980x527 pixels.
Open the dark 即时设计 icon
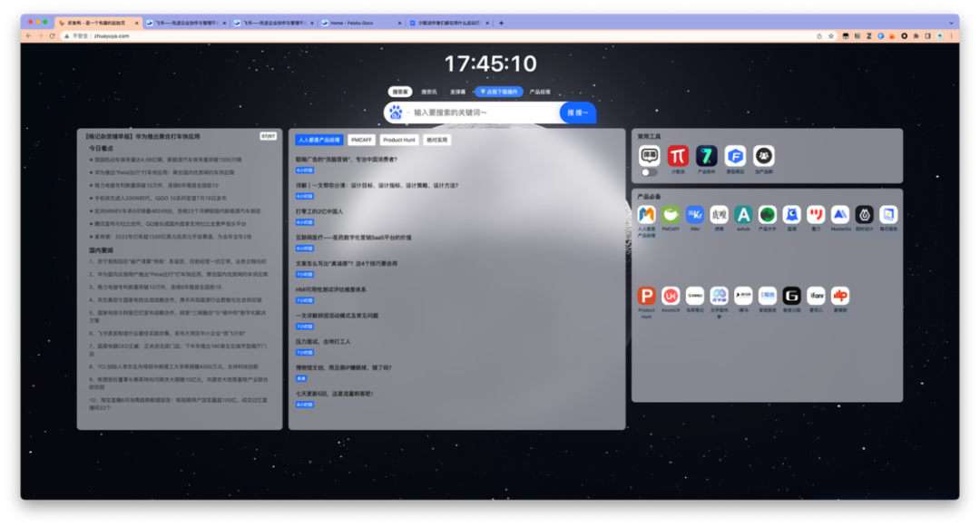pos(864,215)
